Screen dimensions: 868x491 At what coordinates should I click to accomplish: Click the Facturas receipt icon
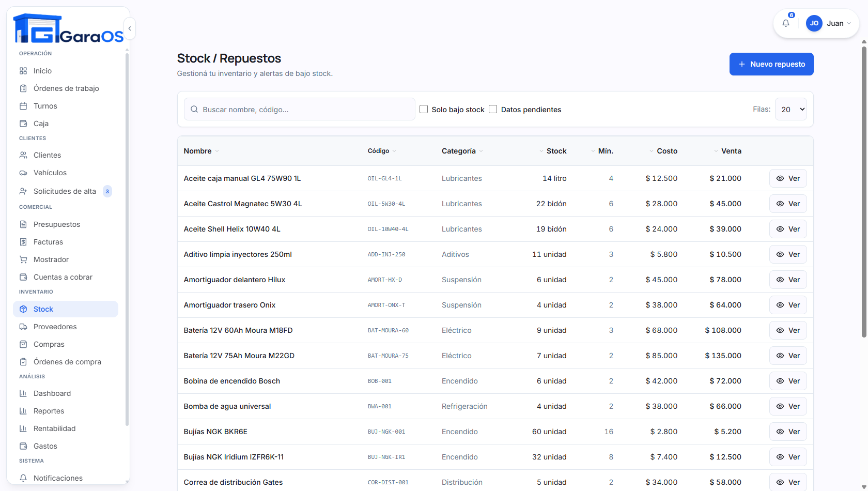tap(23, 242)
